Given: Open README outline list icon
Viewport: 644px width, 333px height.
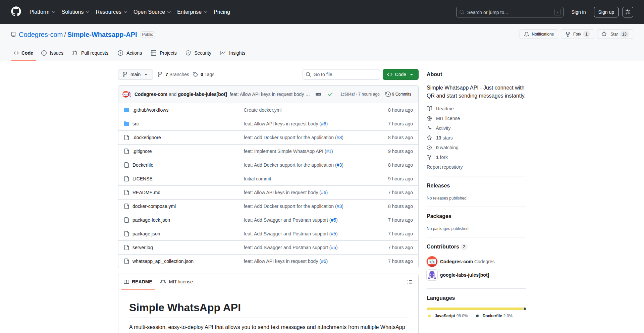Looking at the screenshot, I should tap(410, 282).
